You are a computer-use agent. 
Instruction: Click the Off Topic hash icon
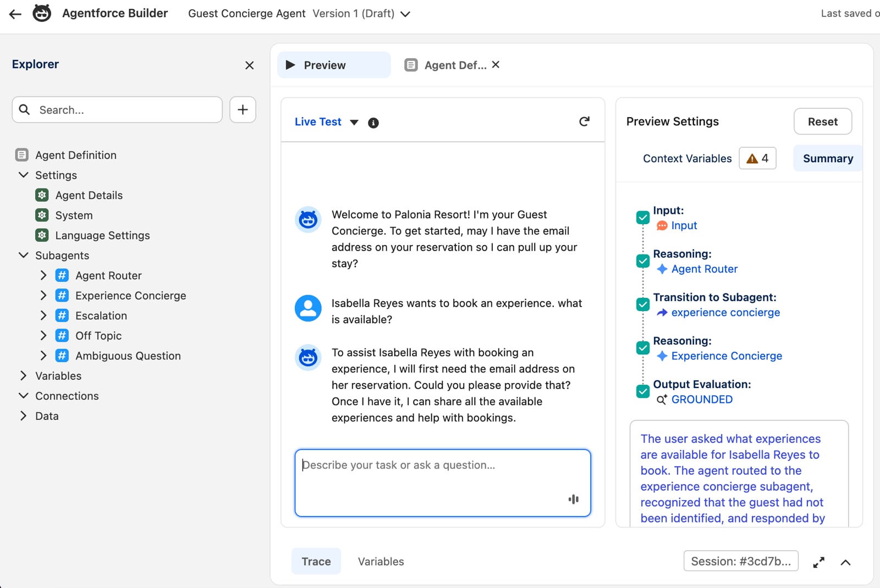(62, 336)
